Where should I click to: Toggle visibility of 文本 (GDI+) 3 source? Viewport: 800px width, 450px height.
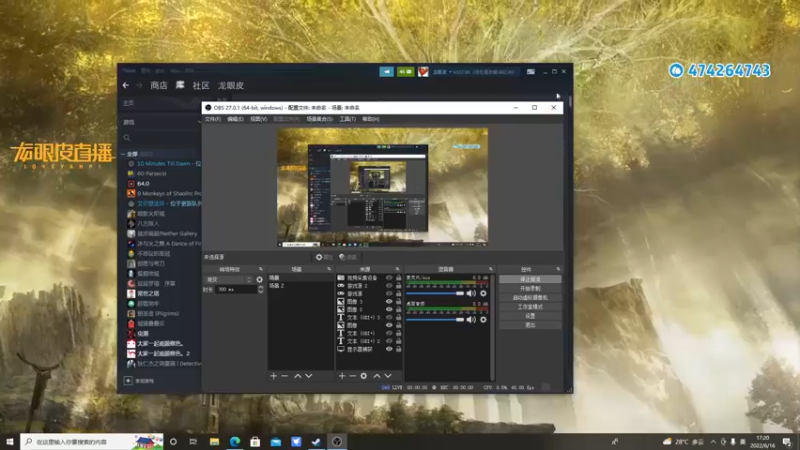coord(389,317)
